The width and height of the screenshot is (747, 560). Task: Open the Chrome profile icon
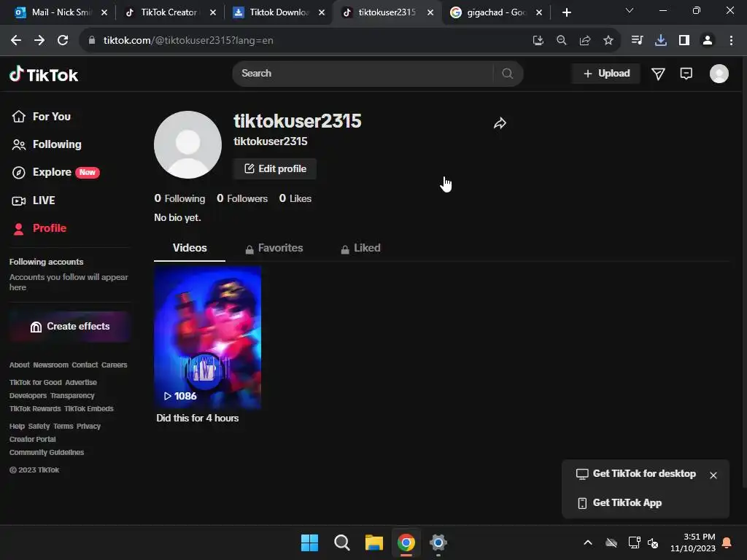[x=708, y=41]
